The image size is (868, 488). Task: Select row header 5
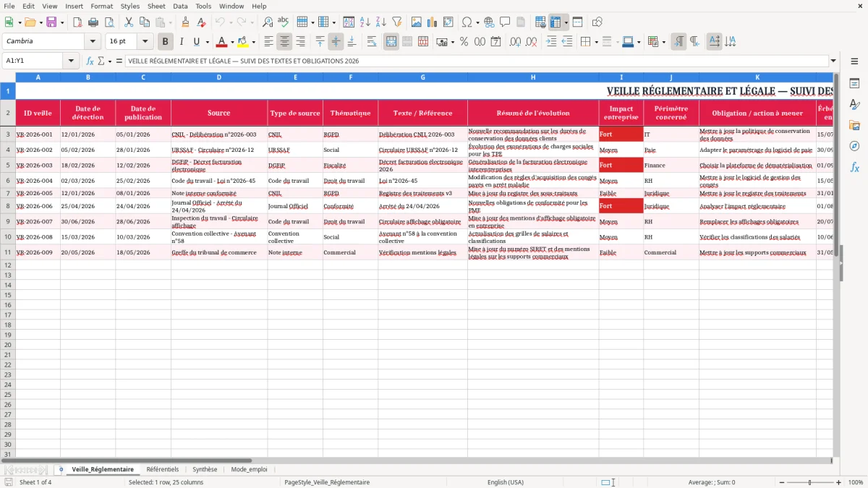(x=8, y=165)
